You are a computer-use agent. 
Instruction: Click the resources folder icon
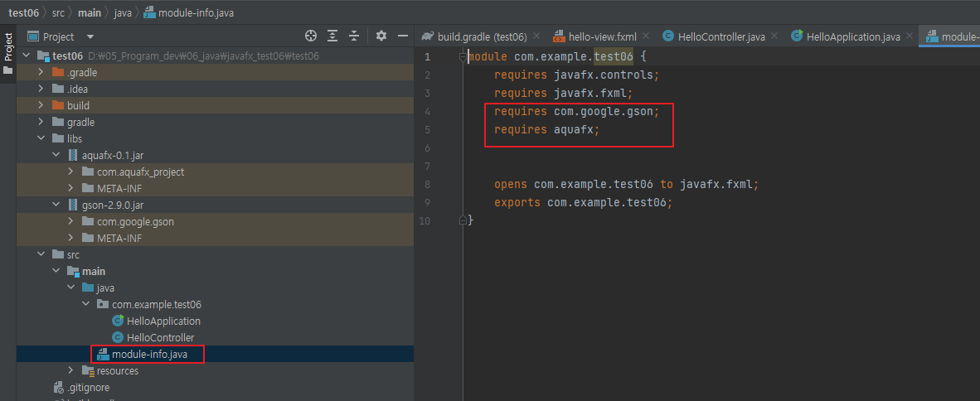[88, 370]
